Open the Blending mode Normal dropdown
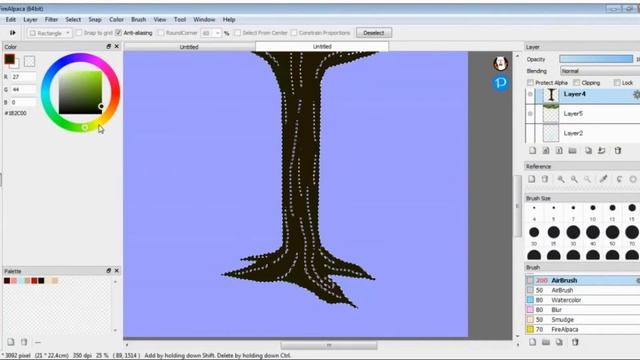Image resolution: width=640 pixels, height=360 pixels. click(600, 71)
